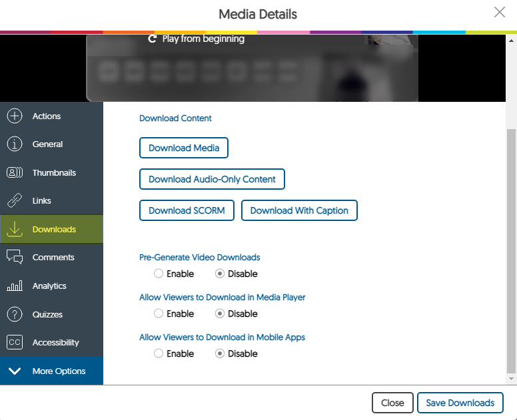Click the Pre-Generate Video Downloads heading
Image resolution: width=517 pixels, height=420 pixels.
[199, 258]
